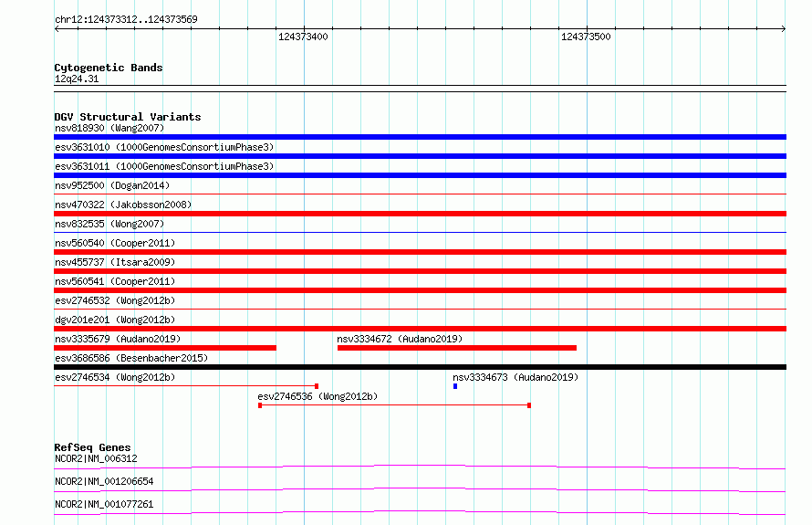Click the right end marker of esv2746536

529,405
